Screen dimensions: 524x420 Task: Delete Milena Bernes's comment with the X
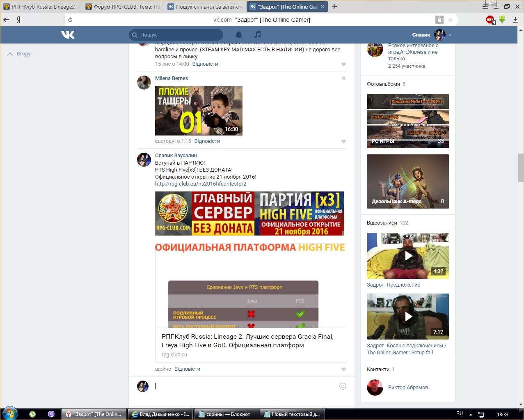344,78
